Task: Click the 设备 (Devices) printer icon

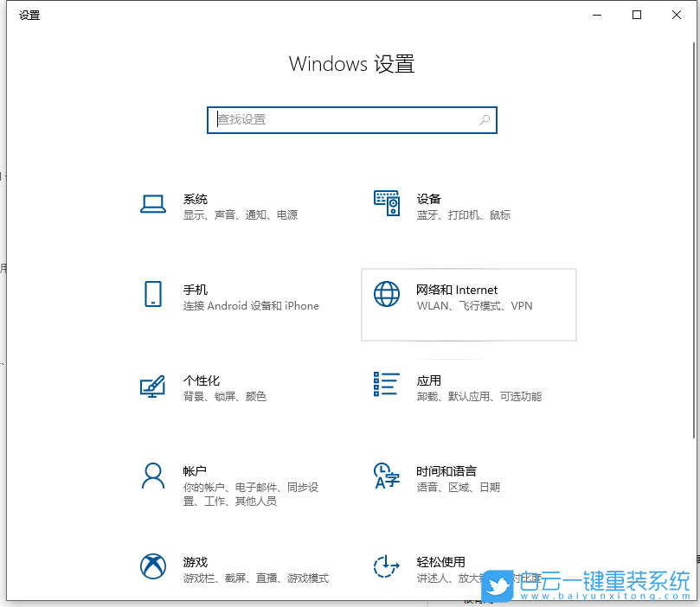Action: 386,201
